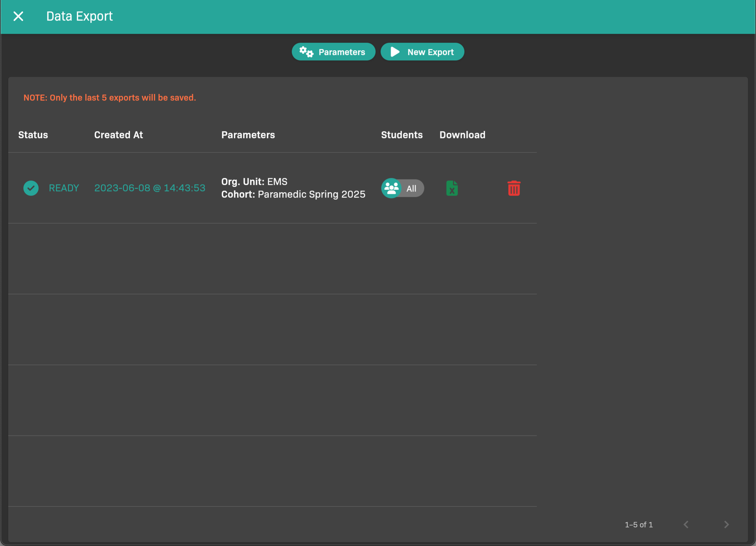Go to next page of exports
The width and height of the screenshot is (756, 546).
726,525
